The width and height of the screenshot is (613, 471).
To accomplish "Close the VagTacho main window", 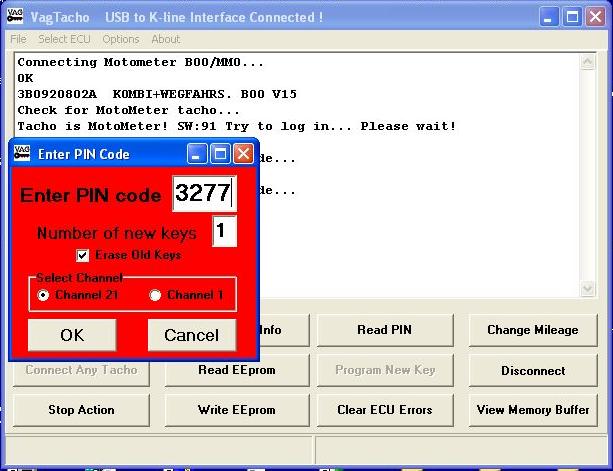I will click(x=595, y=17).
